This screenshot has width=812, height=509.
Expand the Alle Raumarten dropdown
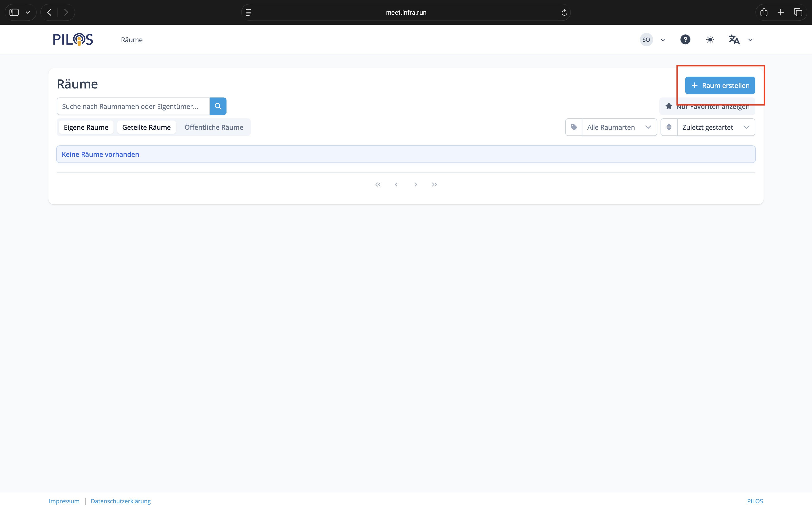pos(619,127)
